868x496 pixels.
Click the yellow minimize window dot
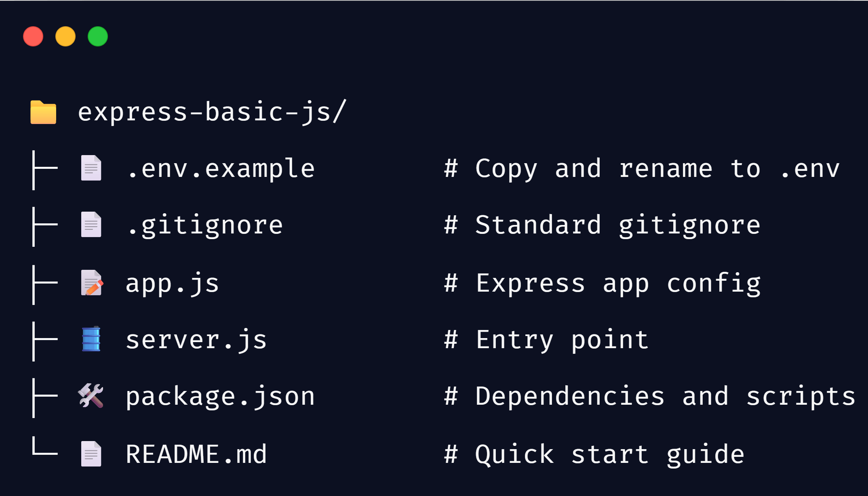pyautogui.click(x=65, y=37)
